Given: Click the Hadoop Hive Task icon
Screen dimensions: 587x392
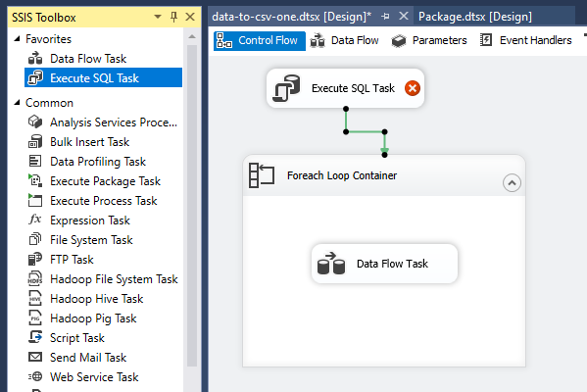Looking at the screenshot, I should [x=35, y=298].
